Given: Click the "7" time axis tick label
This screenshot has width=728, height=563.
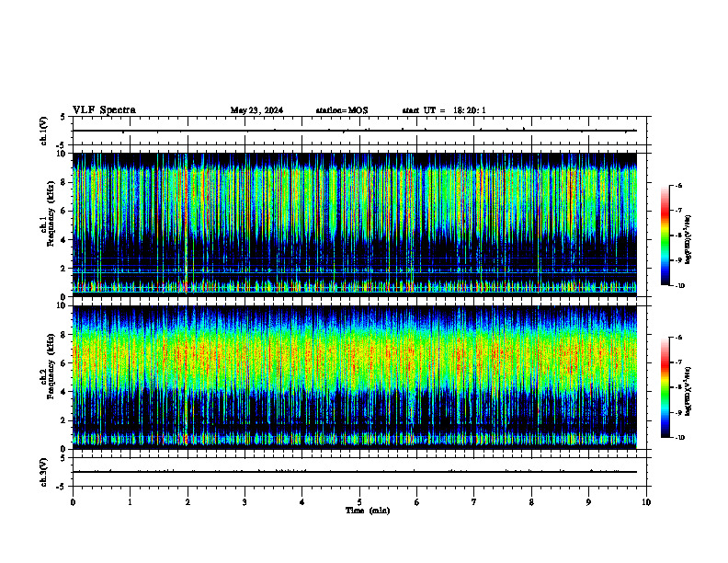Looking at the screenshot, I should pyautogui.click(x=474, y=502).
